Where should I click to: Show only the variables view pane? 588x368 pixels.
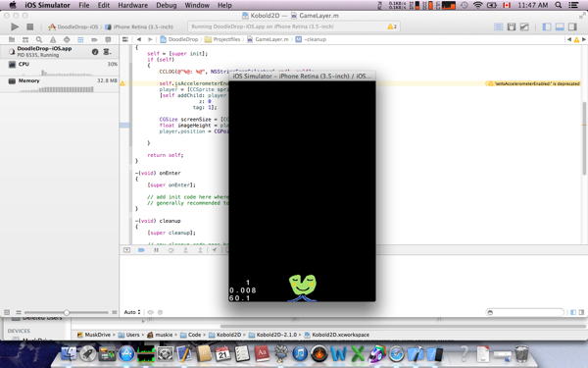pyautogui.click(x=573, y=312)
